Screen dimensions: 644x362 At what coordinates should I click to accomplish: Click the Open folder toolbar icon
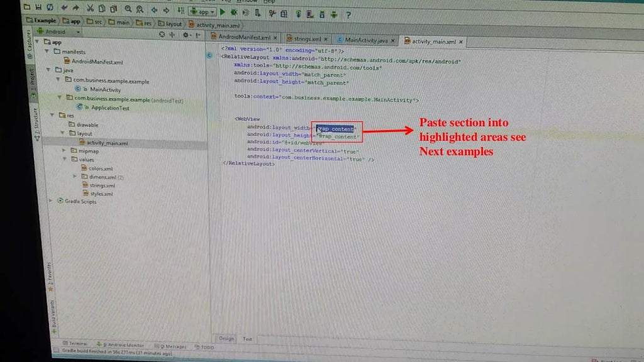click(x=26, y=6)
